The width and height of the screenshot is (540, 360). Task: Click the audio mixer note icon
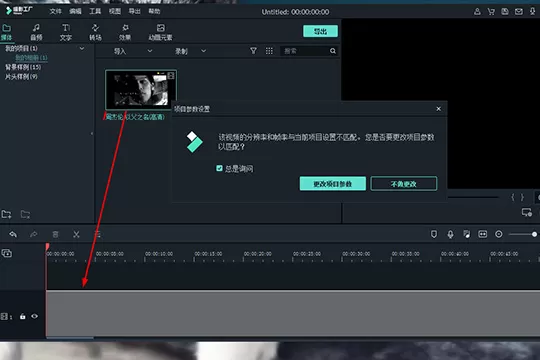(467, 234)
